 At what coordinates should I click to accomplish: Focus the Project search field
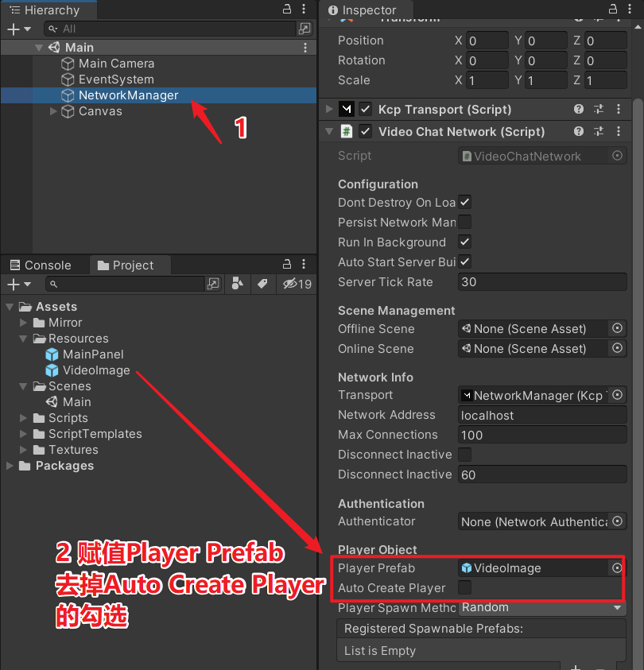pos(126,284)
